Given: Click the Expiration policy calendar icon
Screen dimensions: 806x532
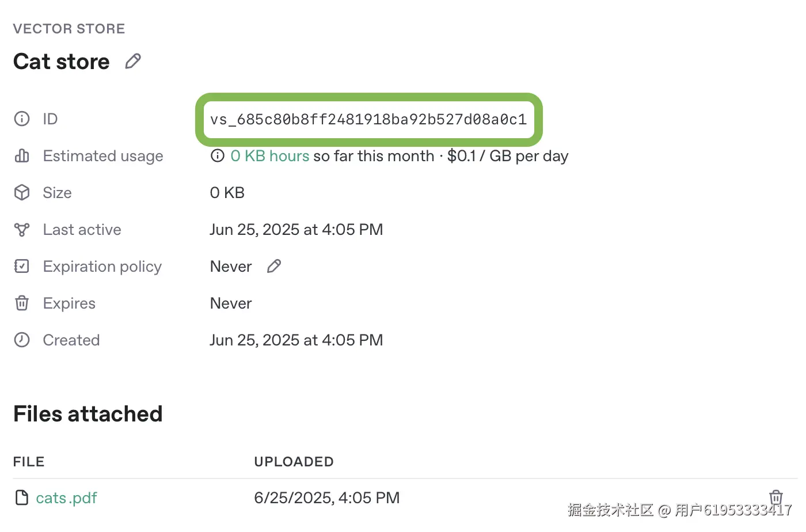Looking at the screenshot, I should pyautogui.click(x=22, y=267).
